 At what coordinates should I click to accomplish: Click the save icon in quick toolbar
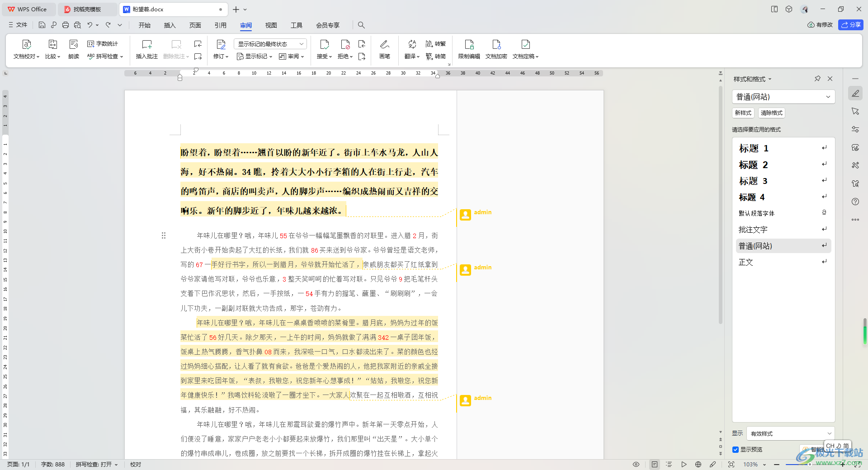[x=42, y=25]
